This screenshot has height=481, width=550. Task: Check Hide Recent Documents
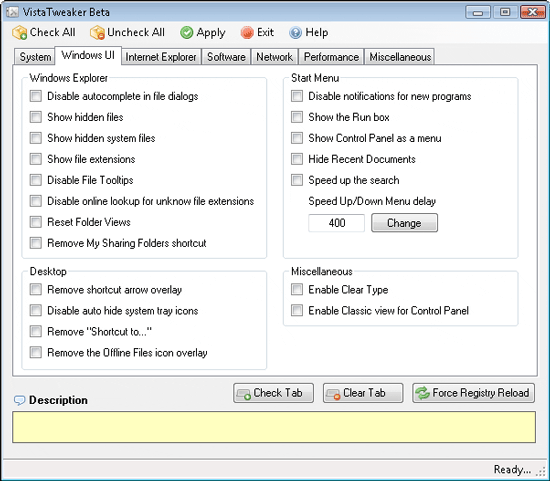point(297,159)
